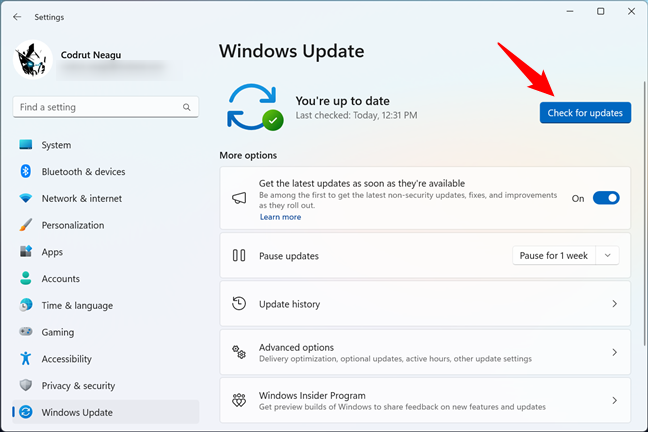Image resolution: width=648 pixels, height=432 pixels.
Task: Expand the pause duration dropdown arrow
Action: [x=608, y=255]
